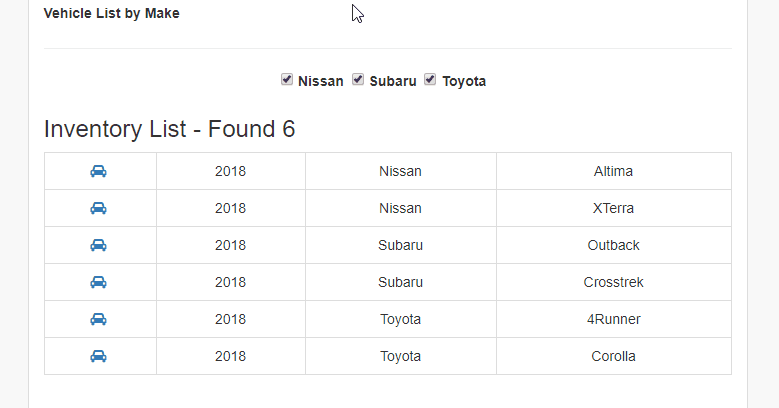Click the Toyota label next to checkbox
This screenshot has height=408, width=779.
pyautogui.click(x=464, y=81)
